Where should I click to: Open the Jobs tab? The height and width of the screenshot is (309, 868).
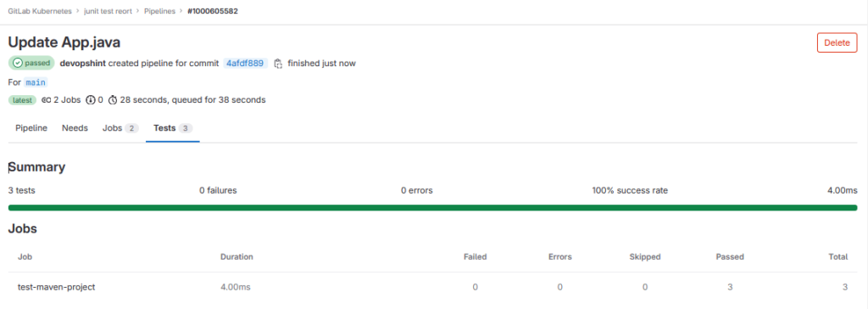(x=120, y=128)
